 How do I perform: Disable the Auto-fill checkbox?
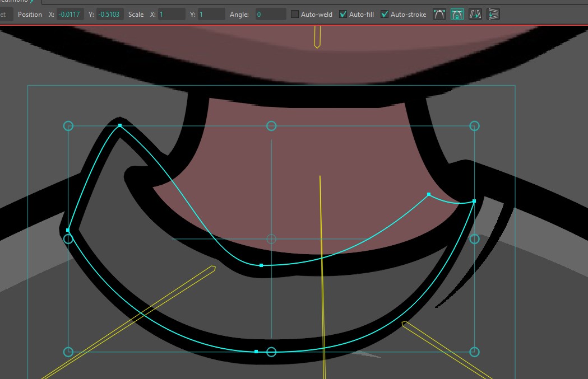point(342,14)
